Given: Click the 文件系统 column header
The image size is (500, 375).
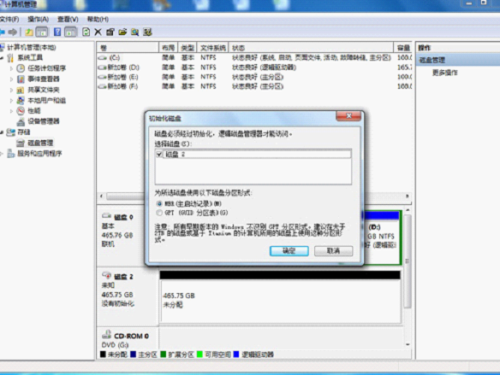Looking at the screenshot, I should coord(213,48).
